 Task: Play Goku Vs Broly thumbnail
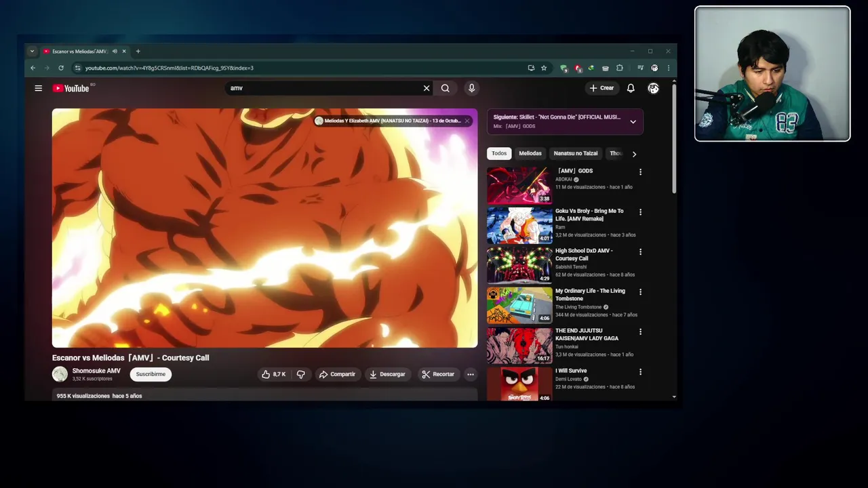(x=519, y=225)
